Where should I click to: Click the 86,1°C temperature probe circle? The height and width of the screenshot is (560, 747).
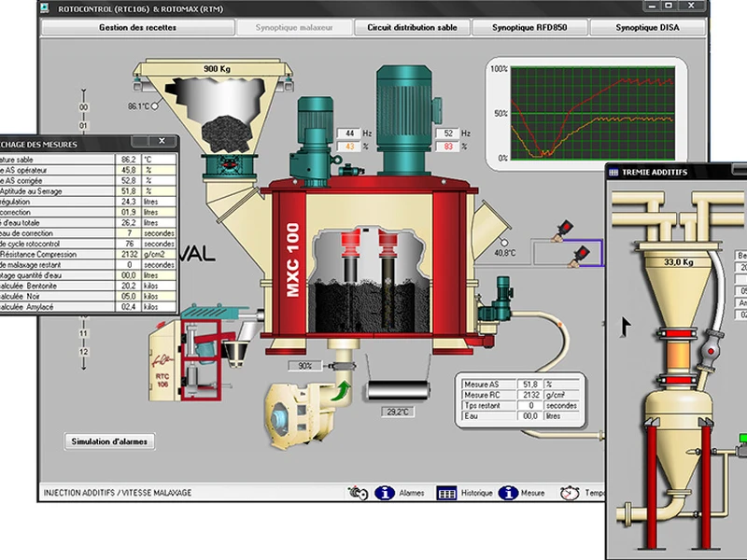coord(154,106)
